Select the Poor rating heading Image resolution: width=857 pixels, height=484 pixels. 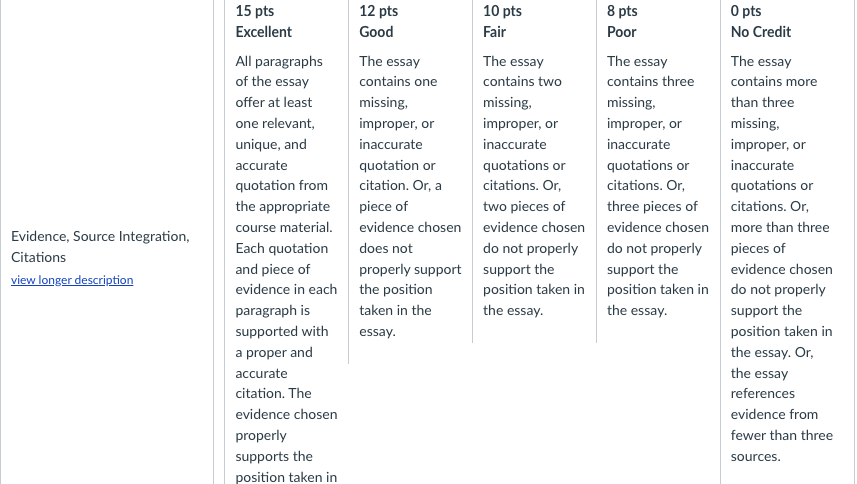(622, 32)
